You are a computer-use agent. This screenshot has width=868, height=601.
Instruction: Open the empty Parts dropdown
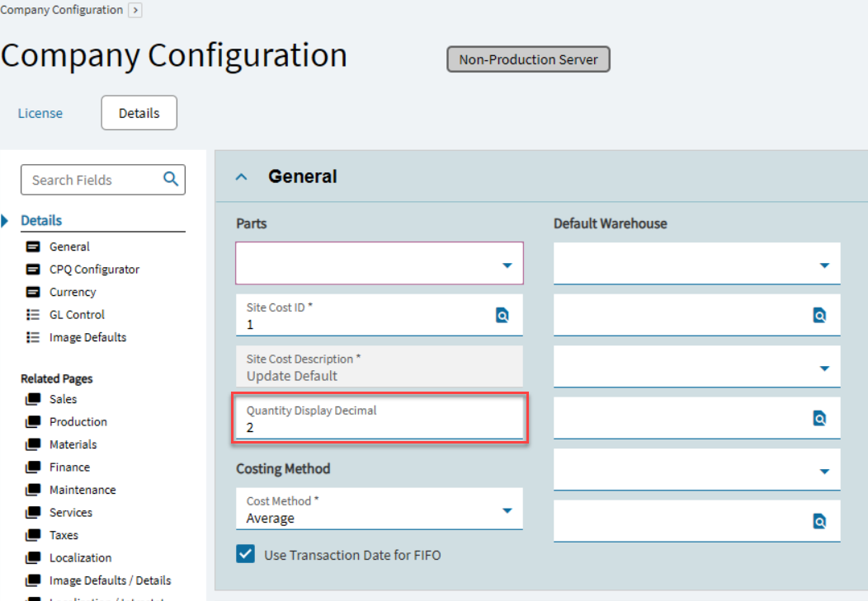pos(507,265)
